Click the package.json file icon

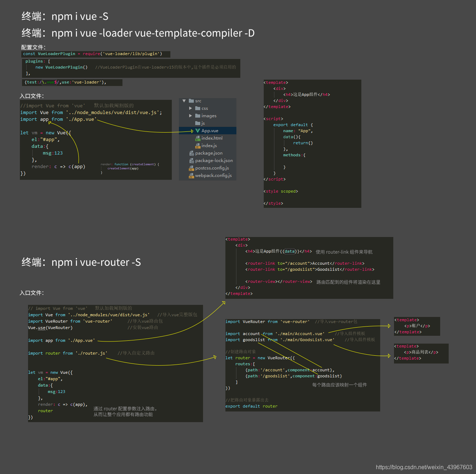[x=191, y=153]
